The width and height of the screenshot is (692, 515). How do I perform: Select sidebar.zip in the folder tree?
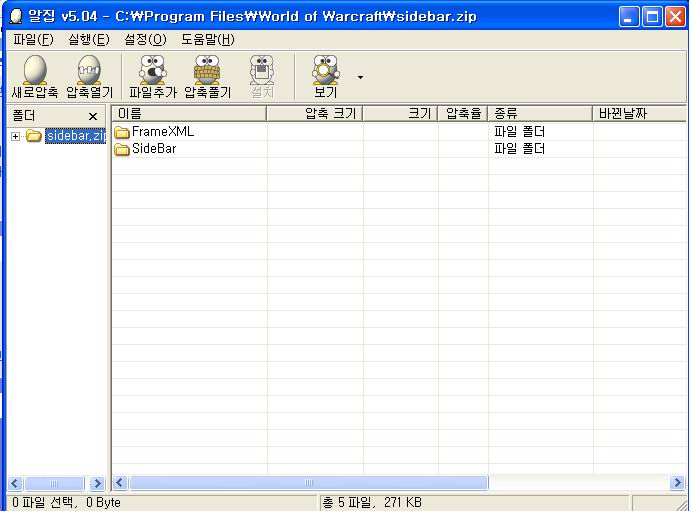pos(74,136)
